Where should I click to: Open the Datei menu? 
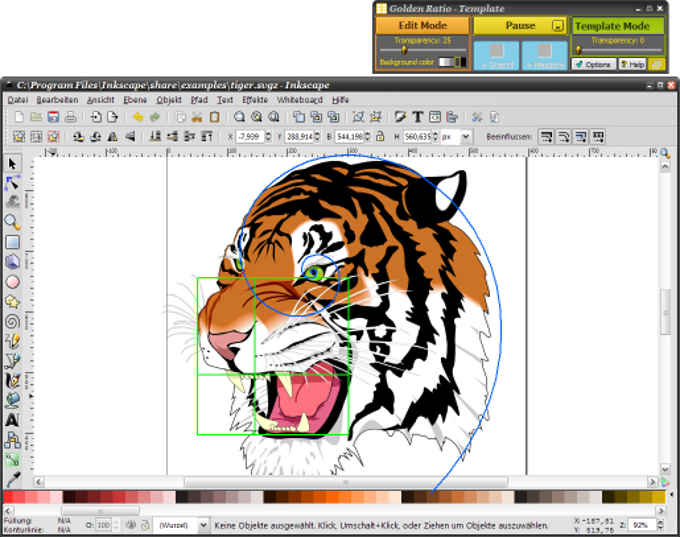pyautogui.click(x=18, y=100)
